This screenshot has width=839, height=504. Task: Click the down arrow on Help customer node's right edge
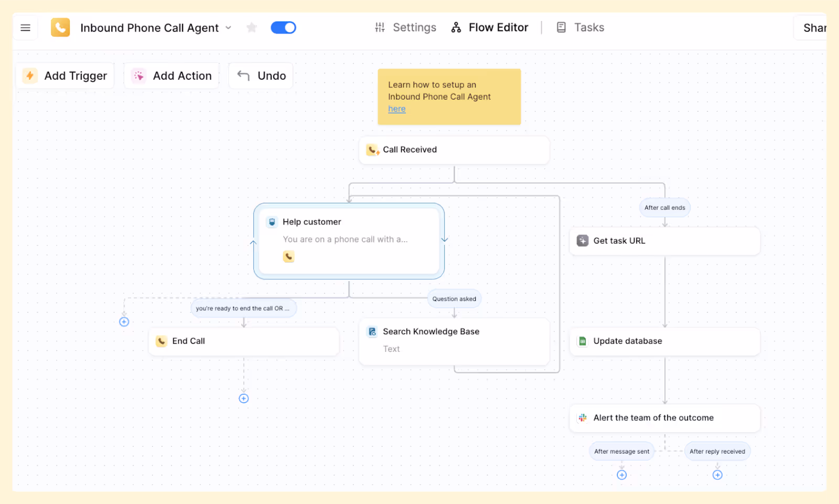[x=445, y=239]
